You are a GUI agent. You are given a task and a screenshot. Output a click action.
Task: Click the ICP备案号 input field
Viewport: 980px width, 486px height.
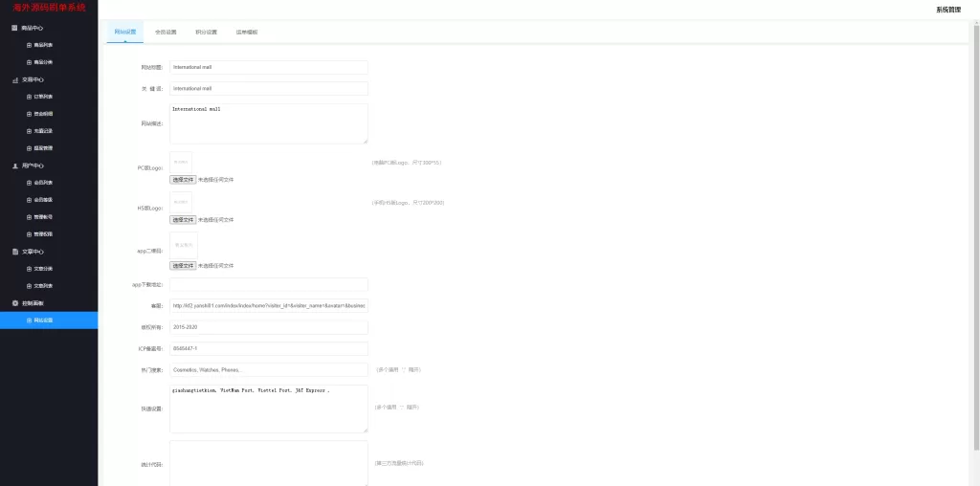tap(269, 348)
